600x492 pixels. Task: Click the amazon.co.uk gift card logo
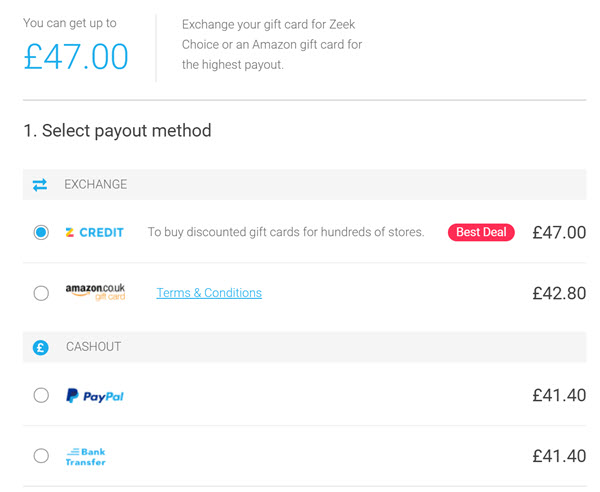(x=95, y=292)
